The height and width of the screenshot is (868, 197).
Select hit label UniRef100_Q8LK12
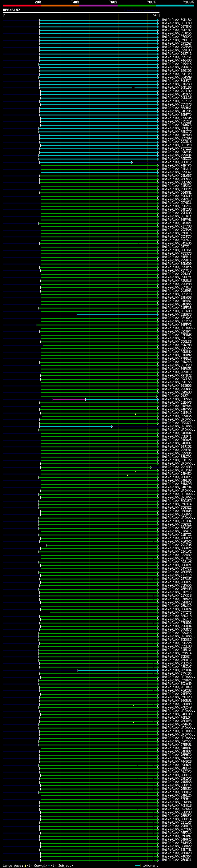click(177, 162)
